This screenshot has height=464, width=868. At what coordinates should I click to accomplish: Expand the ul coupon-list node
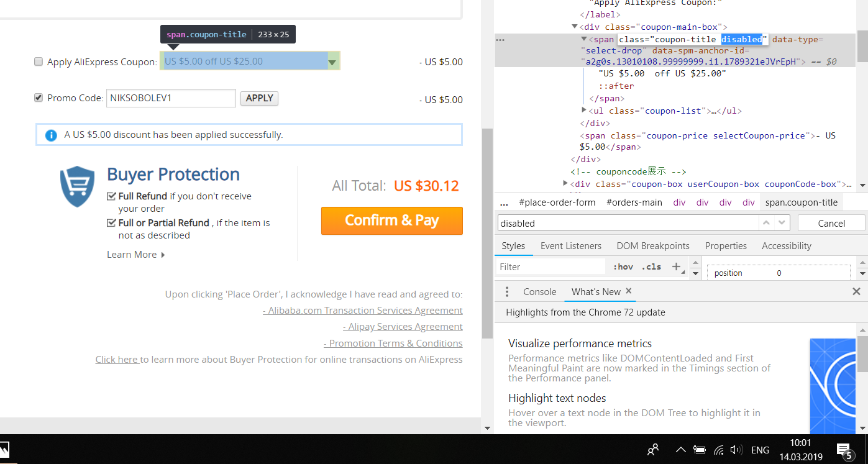pyautogui.click(x=584, y=111)
